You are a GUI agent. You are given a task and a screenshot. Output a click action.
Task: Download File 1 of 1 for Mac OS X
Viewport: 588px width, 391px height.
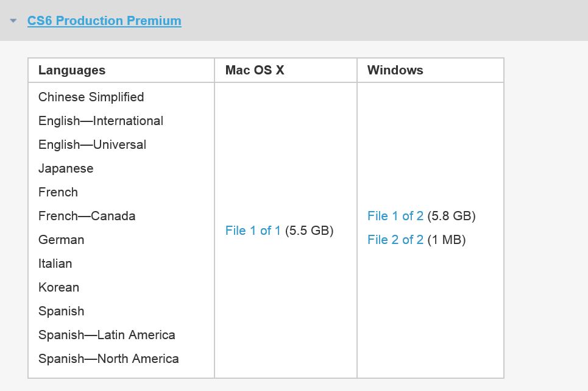[x=252, y=231]
